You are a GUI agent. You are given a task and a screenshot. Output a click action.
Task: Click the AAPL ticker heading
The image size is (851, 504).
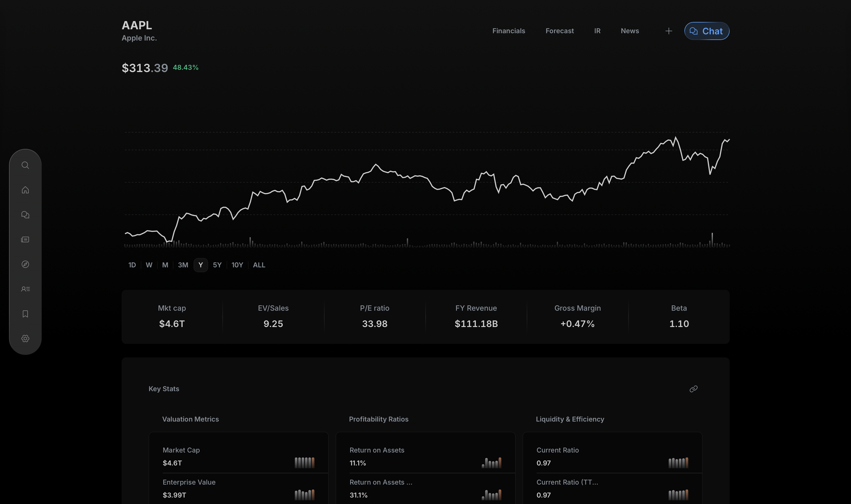pos(137,25)
